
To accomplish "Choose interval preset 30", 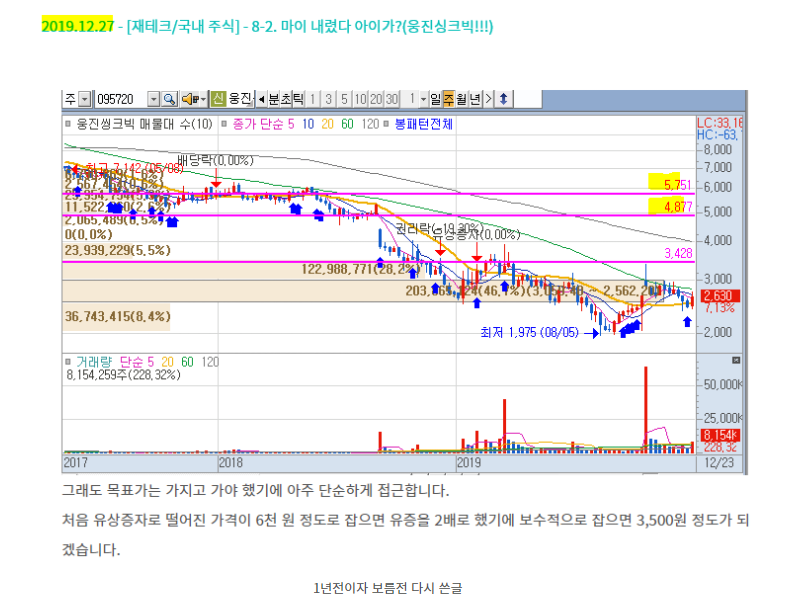I will click(x=392, y=99).
